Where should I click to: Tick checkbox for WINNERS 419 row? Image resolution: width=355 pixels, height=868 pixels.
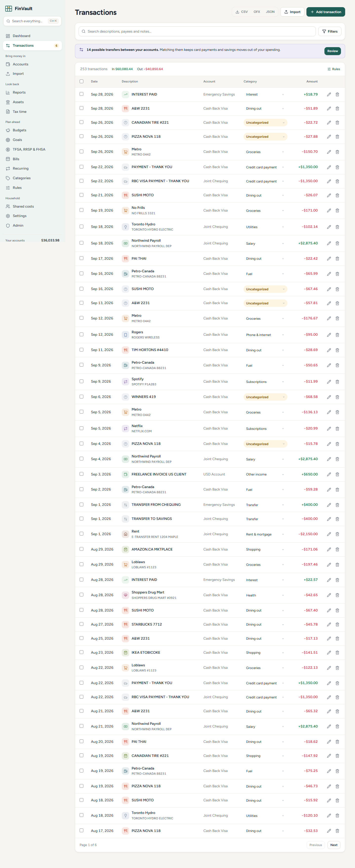coord(81,396)
